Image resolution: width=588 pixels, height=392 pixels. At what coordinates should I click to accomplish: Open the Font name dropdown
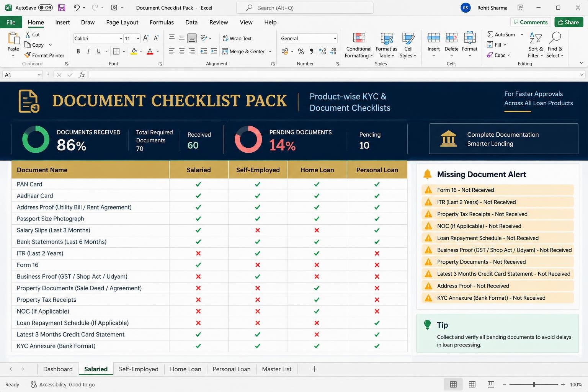click(121, 38)
